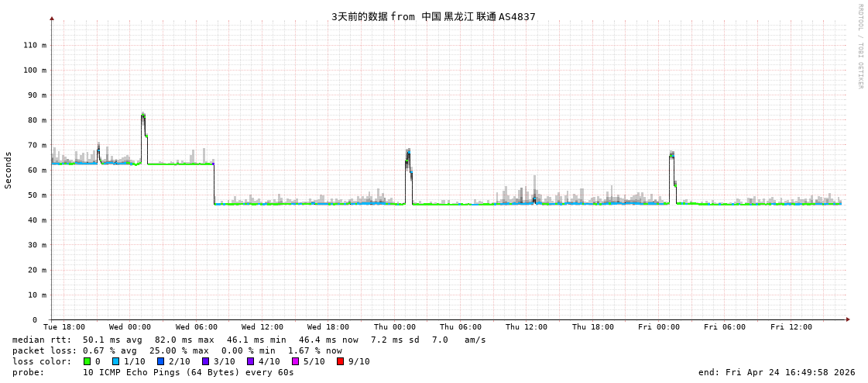Click the end timestamp text
The image size is (868, 383).
click(x=777, y=372)
